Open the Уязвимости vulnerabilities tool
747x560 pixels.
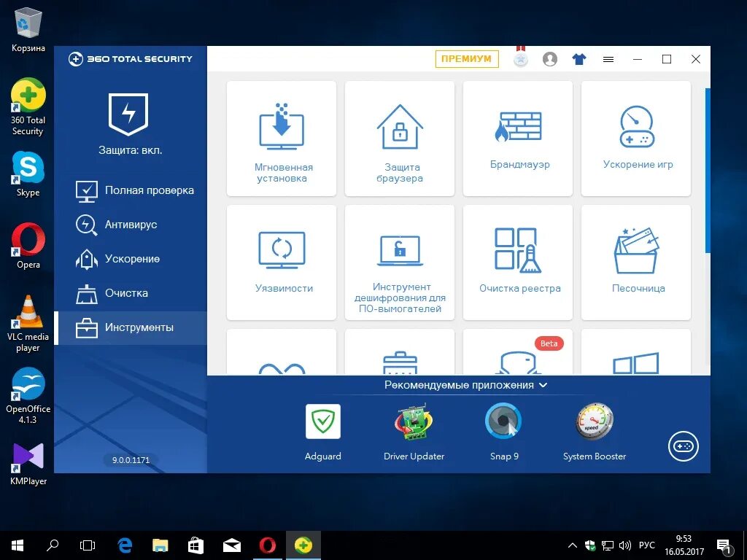point(282,262)
